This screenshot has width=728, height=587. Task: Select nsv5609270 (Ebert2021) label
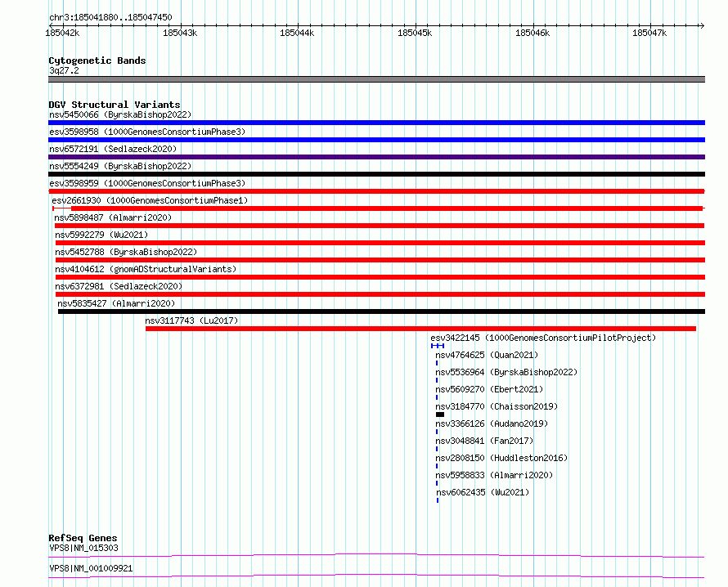click(x=489, y=389)
